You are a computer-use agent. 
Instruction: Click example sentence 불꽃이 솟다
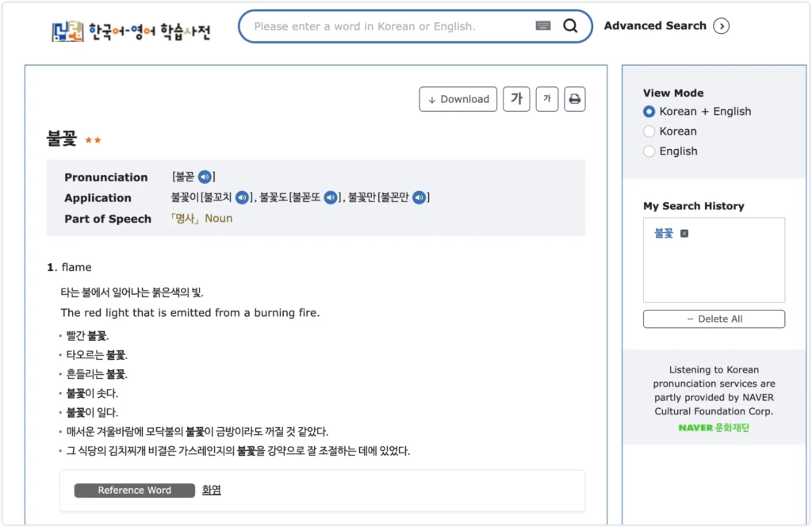click(x=92, y=393)
